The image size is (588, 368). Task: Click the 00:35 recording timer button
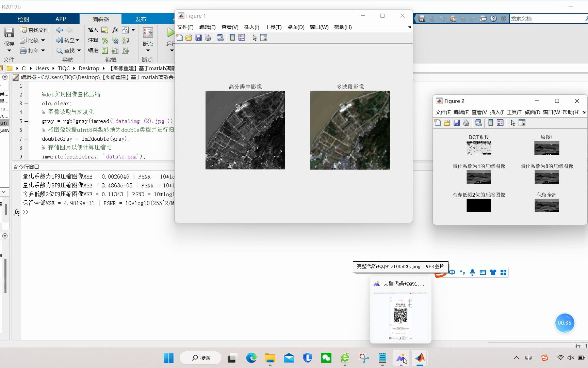tap(565, 323)
